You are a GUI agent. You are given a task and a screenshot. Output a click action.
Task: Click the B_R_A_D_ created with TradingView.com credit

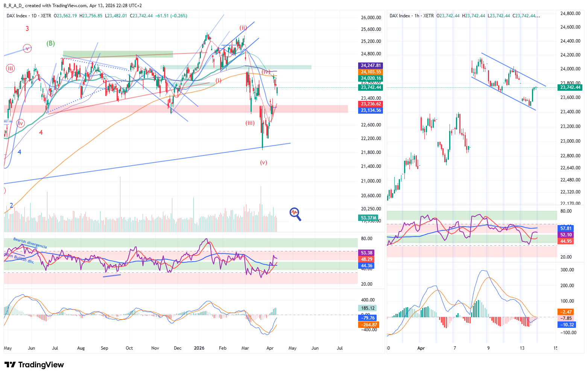(73, 6)
